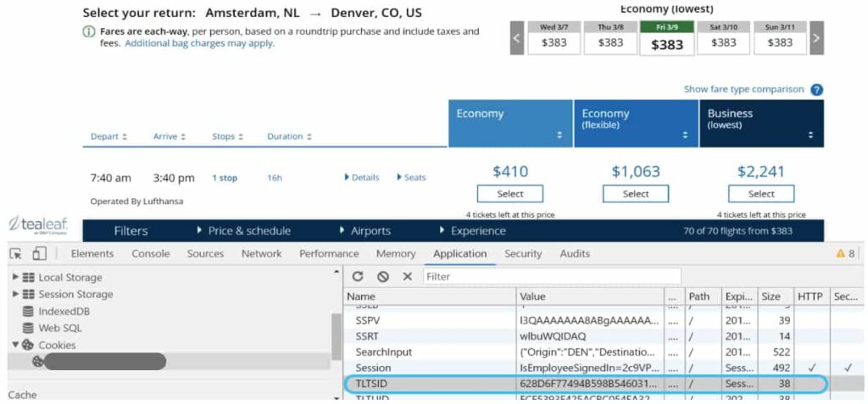Click the warning triangle count icon
Viewport: 868px width, 404px height.
pos(840,253)
